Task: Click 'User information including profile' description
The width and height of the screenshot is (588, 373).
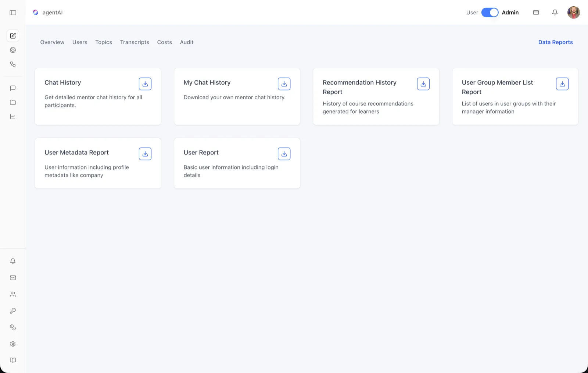Action: (x=87, y=171)
